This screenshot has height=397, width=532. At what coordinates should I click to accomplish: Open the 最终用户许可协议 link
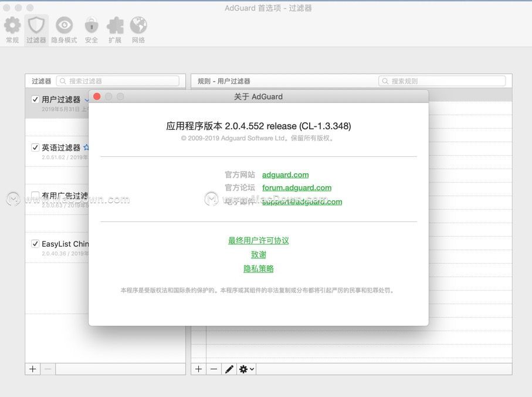click(x=259, y=240)
